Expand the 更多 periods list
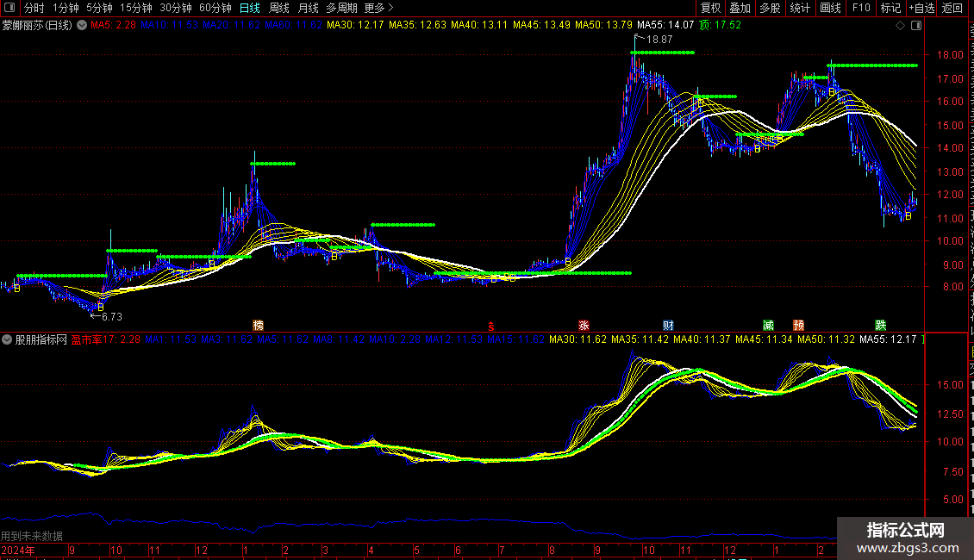 [379, 8]
